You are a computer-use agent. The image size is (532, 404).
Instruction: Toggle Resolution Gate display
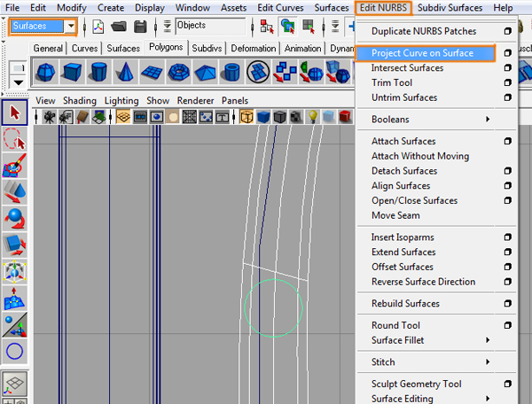coord(156,117)
